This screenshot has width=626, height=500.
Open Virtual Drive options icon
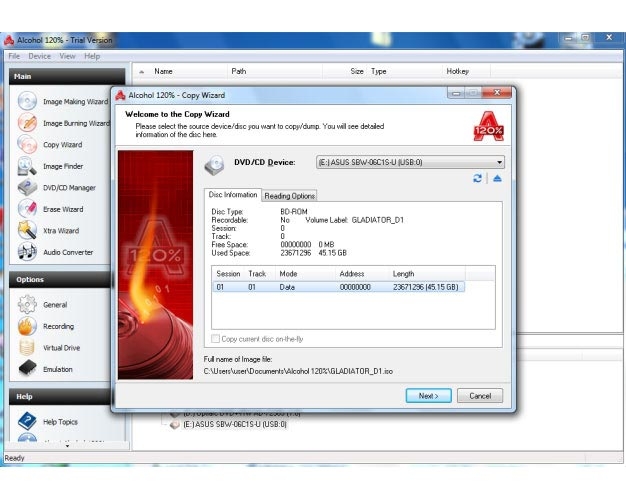tap(27, 347)
